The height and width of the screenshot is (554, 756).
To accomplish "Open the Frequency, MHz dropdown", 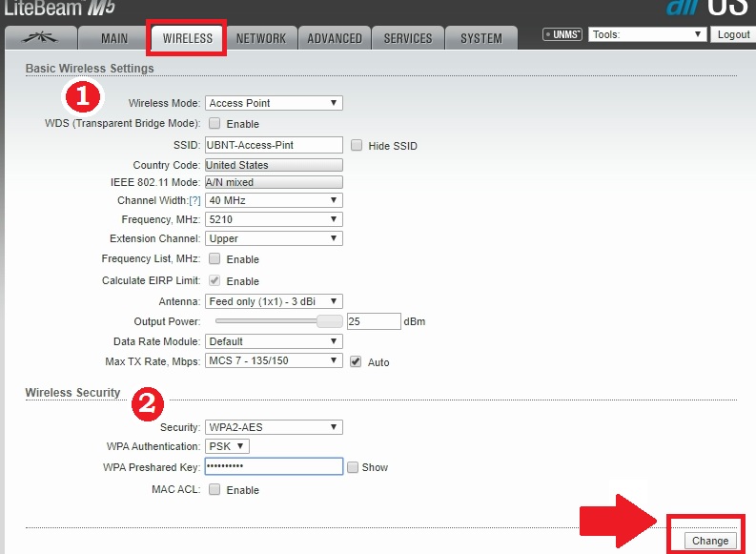I will 274,219.
